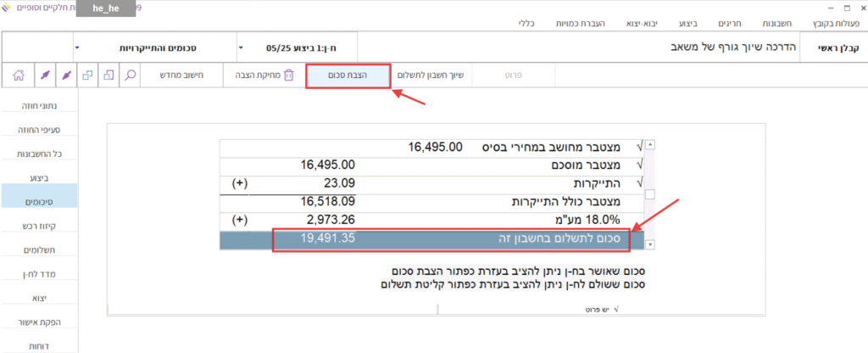
Task: Click the home icon in the toolbar
Action: click(18, 75)
